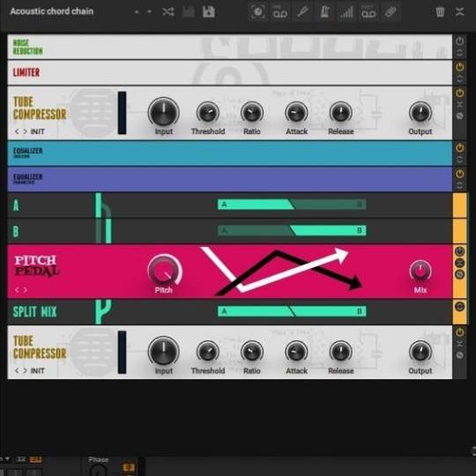
Task: Click Threshold knob on first Tube Compressor
Action: tap(208, 112)
